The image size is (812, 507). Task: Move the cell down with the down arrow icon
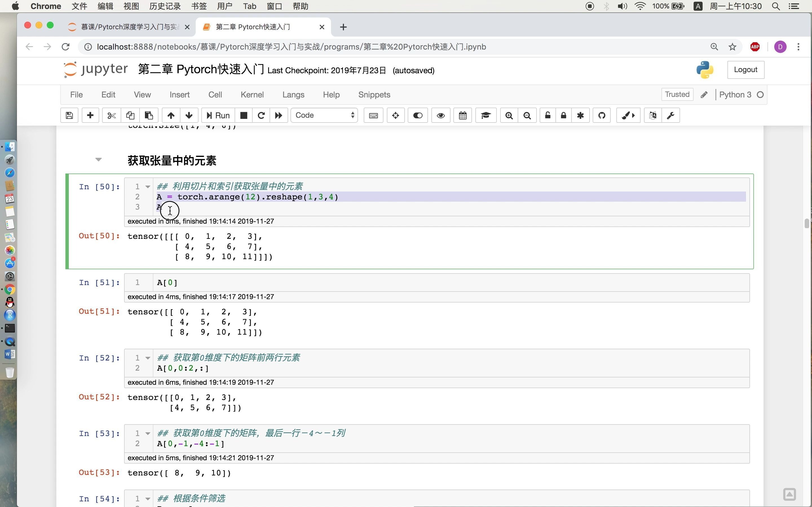189,115
